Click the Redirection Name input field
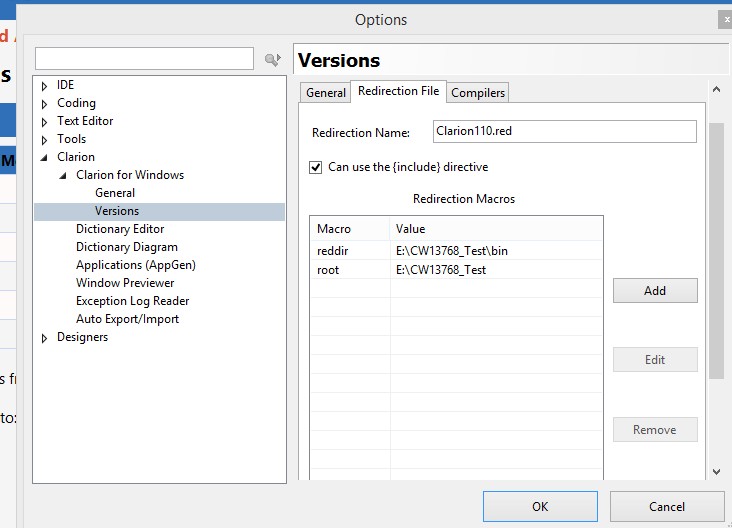 tap(564, 131)
